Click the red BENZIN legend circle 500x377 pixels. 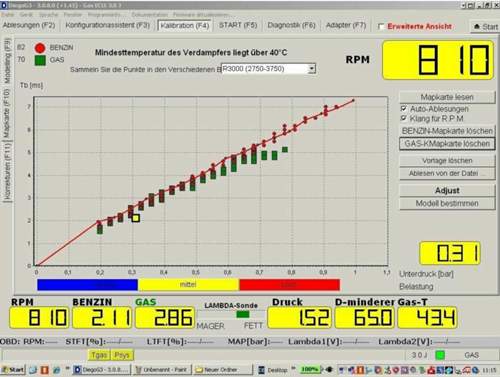click(40, 48)
